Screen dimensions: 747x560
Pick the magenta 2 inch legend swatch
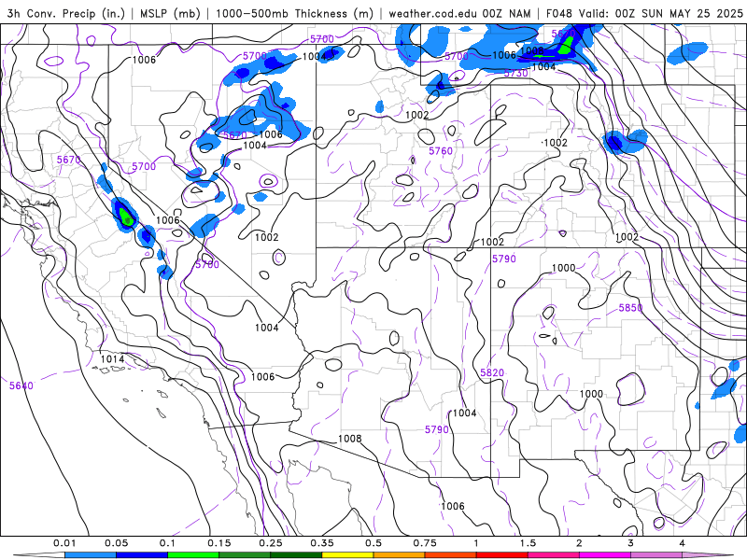coord(605,555)
